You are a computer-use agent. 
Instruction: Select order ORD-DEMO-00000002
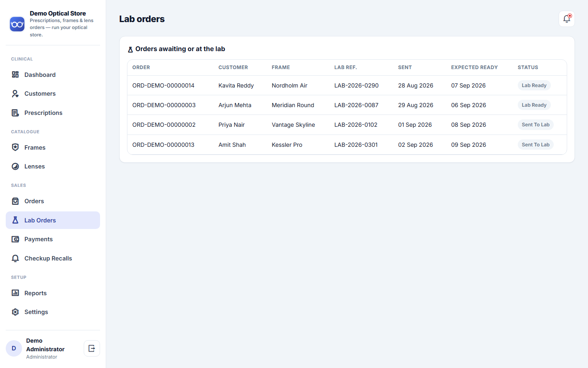pyautogui.click(x=164, y=125)
